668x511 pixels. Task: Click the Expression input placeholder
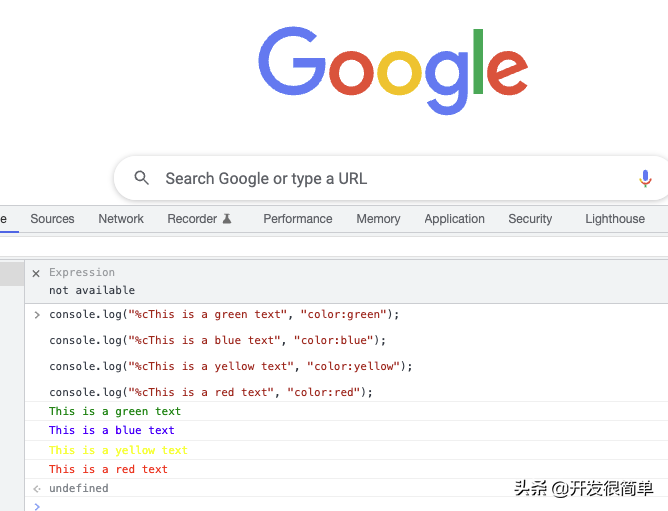tap(82, 272)
